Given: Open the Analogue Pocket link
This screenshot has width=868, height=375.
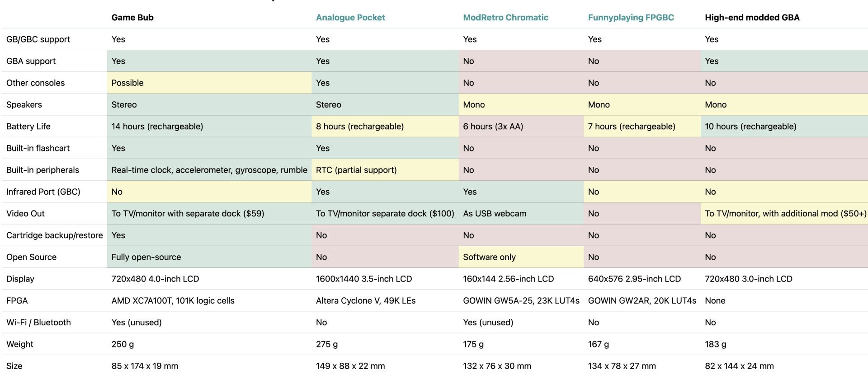Looking at the screenshot, I should 350,18.
